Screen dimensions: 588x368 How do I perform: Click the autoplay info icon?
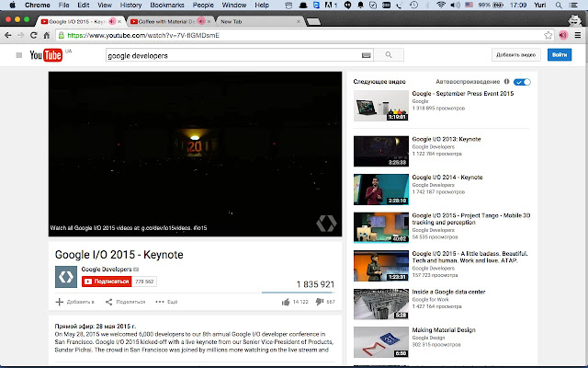(x=506, y=82)
